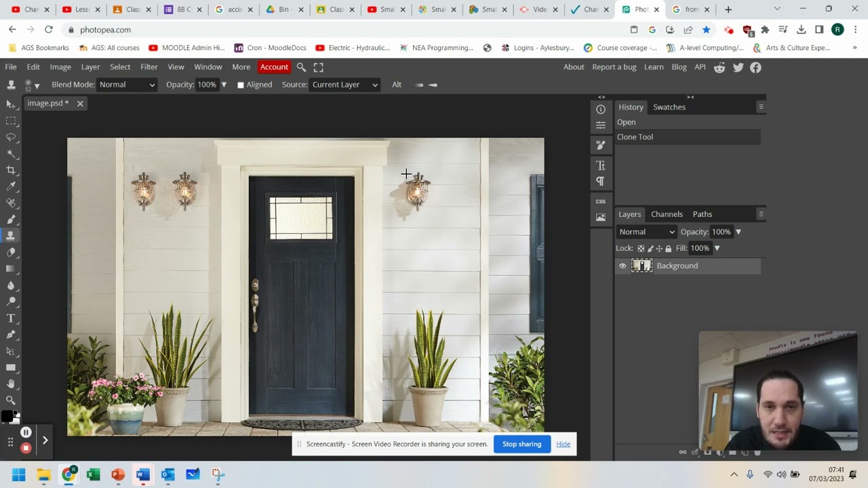Open the options bar Opacity slider arrow
This screenshot has width=868, height=488.
[224, 85]
